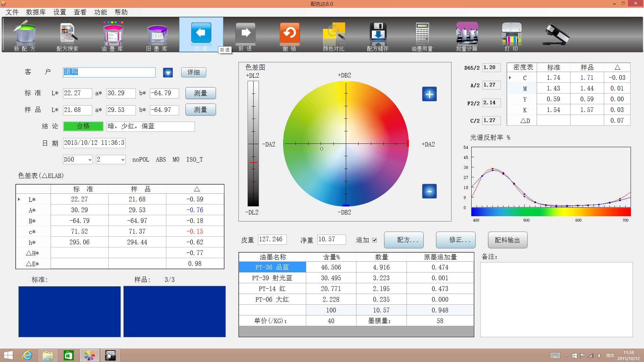Zoom out color difference chart with minus

pyautogui.click(x=429, y=191)
